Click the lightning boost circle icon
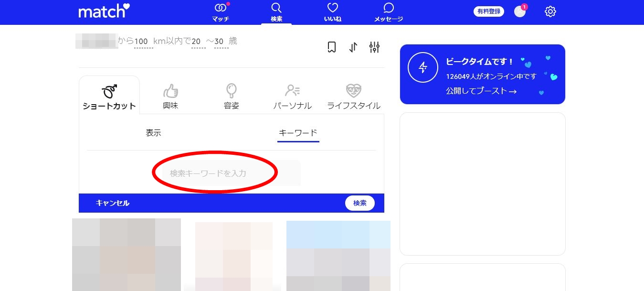 point(422,67)
